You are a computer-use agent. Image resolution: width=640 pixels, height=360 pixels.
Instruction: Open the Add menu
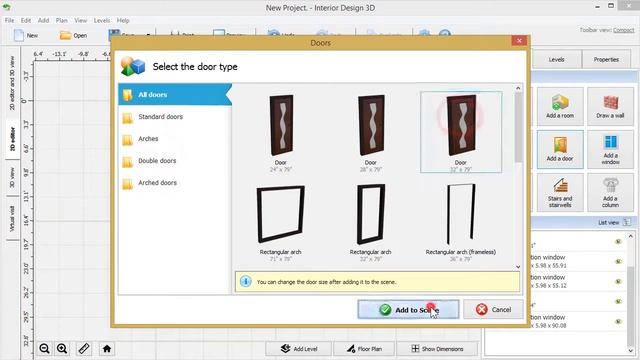point(43,20)
